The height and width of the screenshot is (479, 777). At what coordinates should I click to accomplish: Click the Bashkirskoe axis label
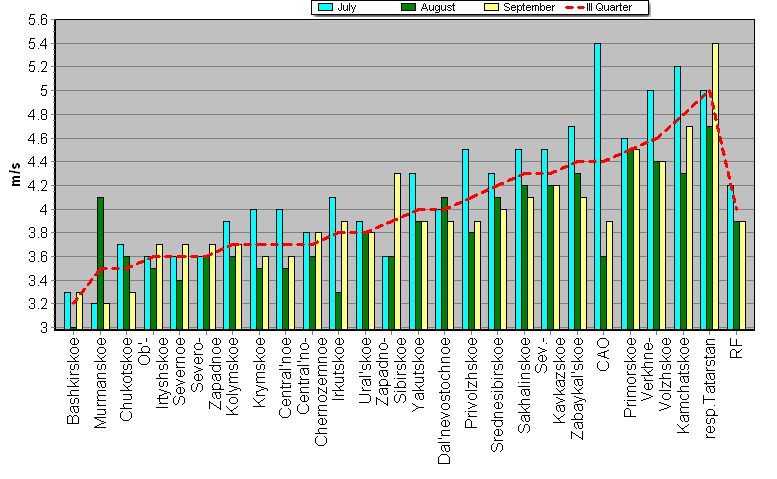[73, 381]
